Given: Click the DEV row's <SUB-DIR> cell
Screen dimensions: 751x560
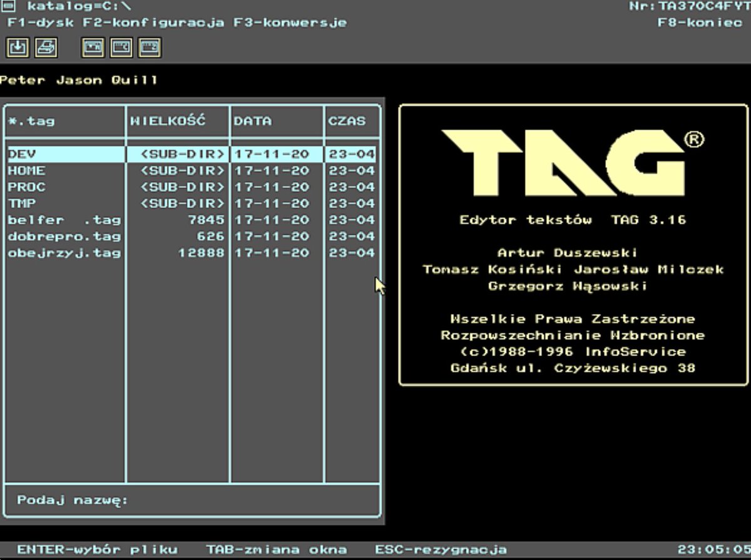Looking at the screenshot, I should pos(182,154).
